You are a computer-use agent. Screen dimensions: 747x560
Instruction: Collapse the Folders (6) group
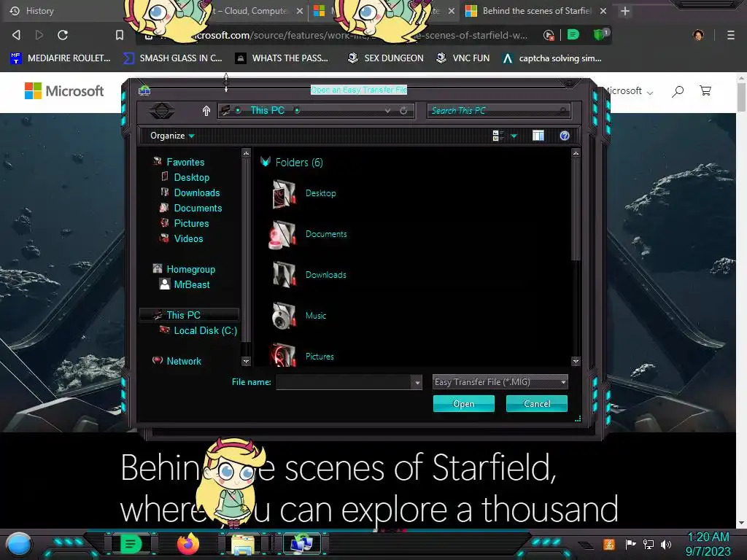266,162
